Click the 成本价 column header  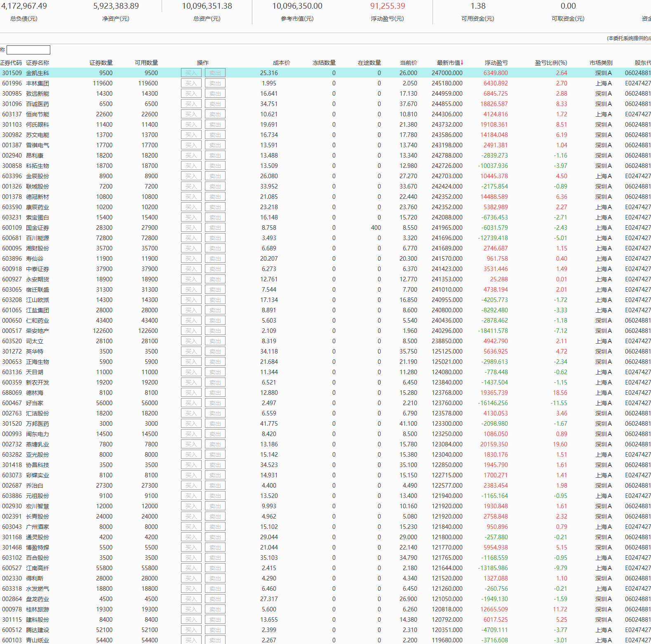(x=282, y=63)
